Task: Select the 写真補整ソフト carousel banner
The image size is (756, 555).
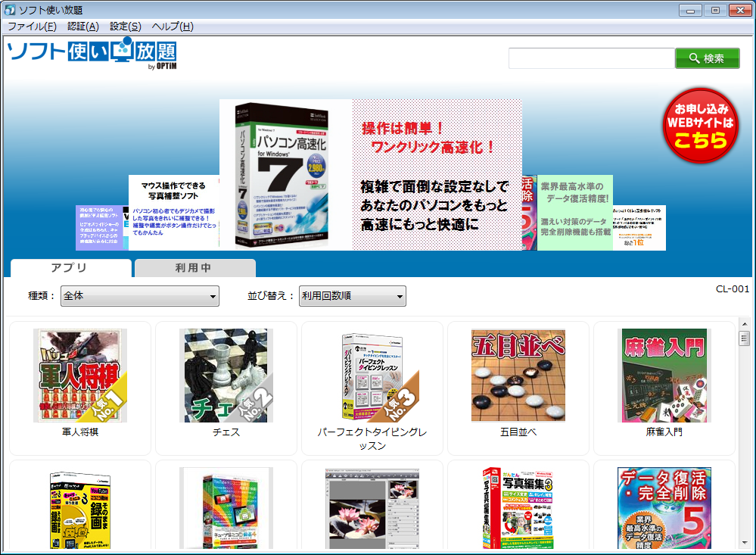Action: (x=174, y=212)
